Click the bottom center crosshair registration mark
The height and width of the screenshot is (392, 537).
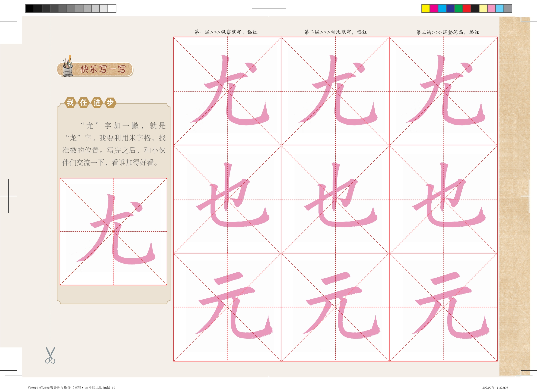click(269, 384)
